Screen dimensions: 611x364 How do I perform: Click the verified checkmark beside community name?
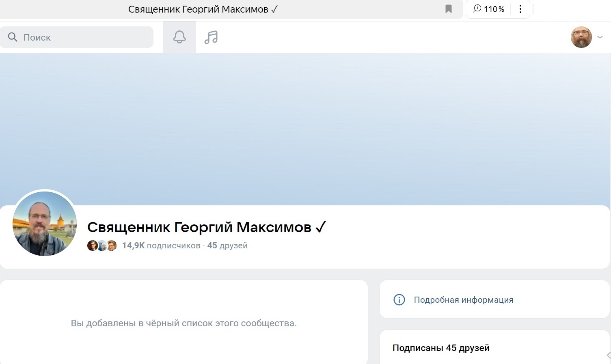click(320, 227)
